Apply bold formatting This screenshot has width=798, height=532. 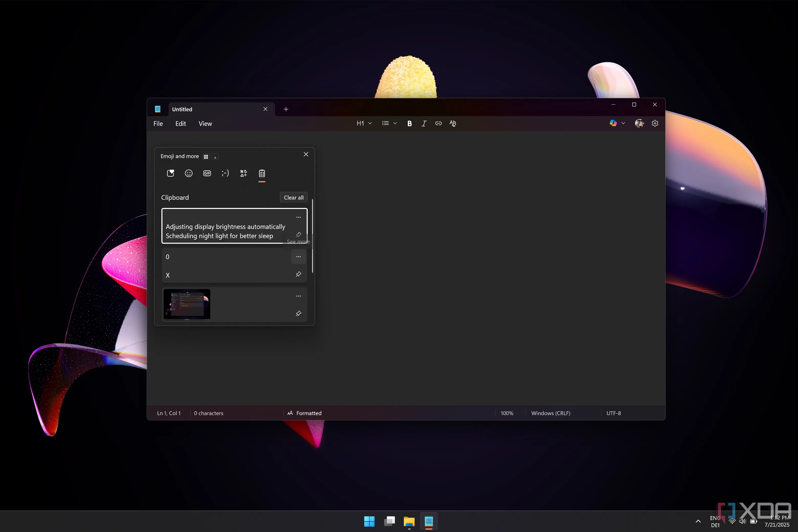[409, 123]
